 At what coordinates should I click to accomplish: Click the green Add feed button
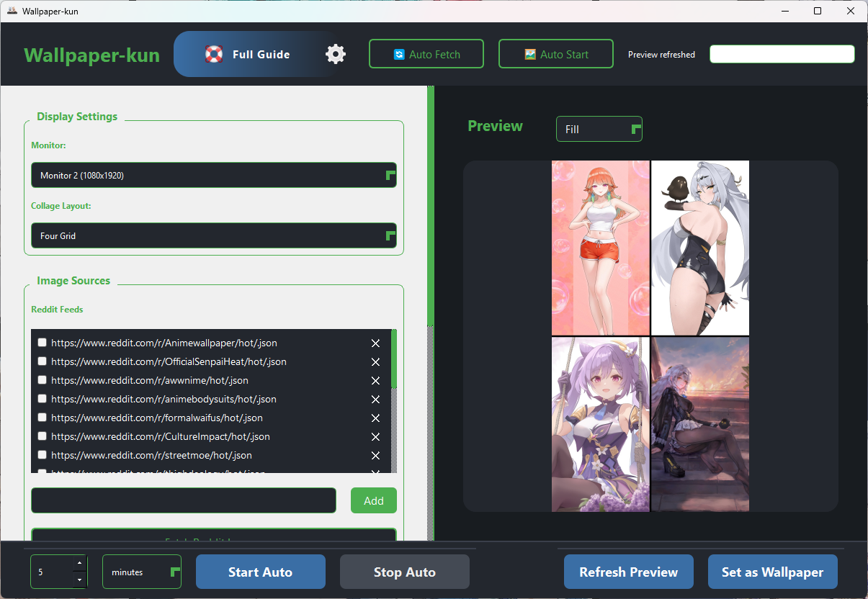point(374,500)
